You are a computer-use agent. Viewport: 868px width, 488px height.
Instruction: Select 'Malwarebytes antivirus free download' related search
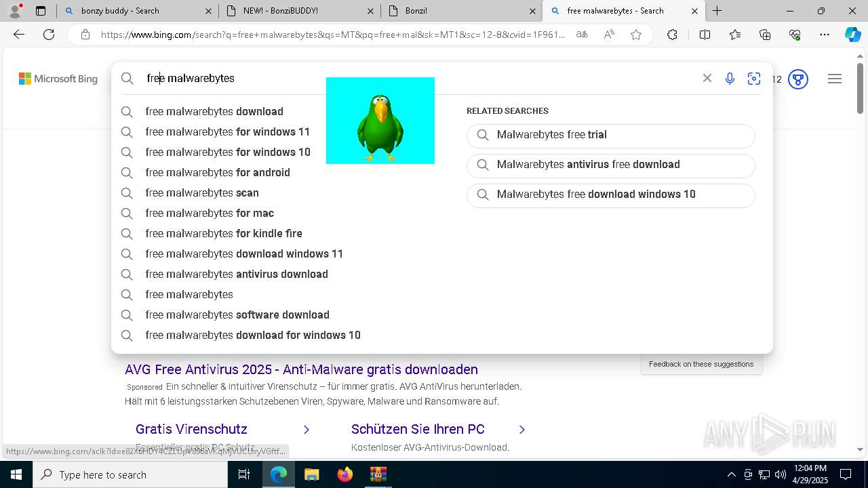pos(610,165)
